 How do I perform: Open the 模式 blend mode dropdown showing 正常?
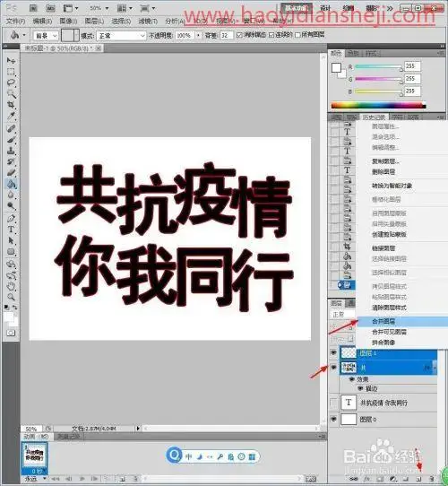coord(121,36)
